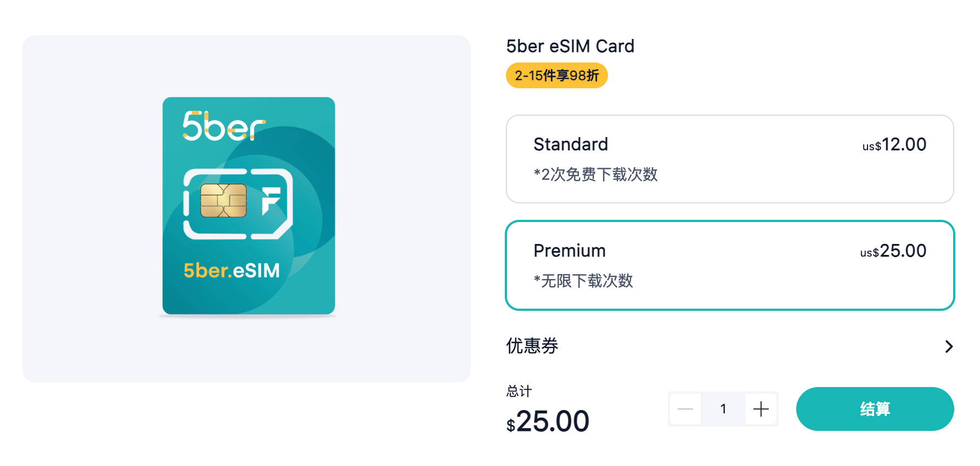980x466 pixels.
Task: Click the 2-15件享98折 discount badge
Action: 556,76
